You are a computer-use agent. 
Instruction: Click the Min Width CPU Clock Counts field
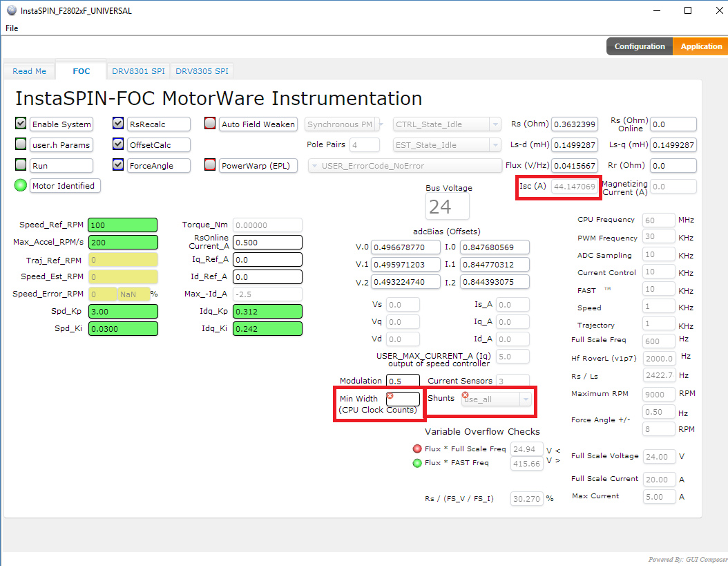(403, 399)
